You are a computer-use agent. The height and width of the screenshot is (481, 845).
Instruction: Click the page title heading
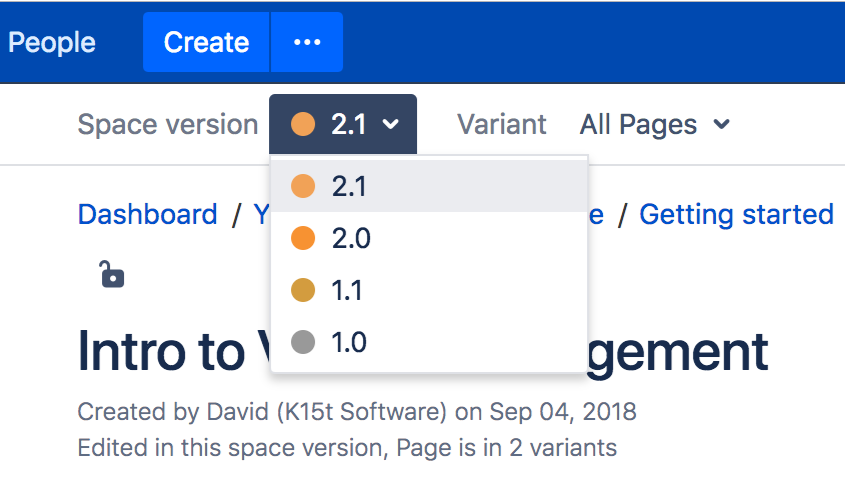coord(160,351)
